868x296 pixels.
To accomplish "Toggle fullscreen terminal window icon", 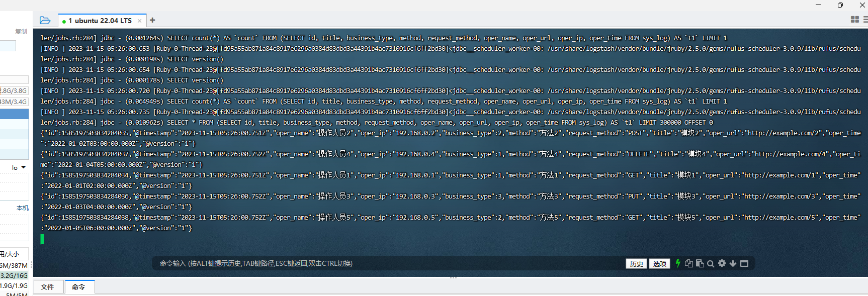I will (744, 263).
